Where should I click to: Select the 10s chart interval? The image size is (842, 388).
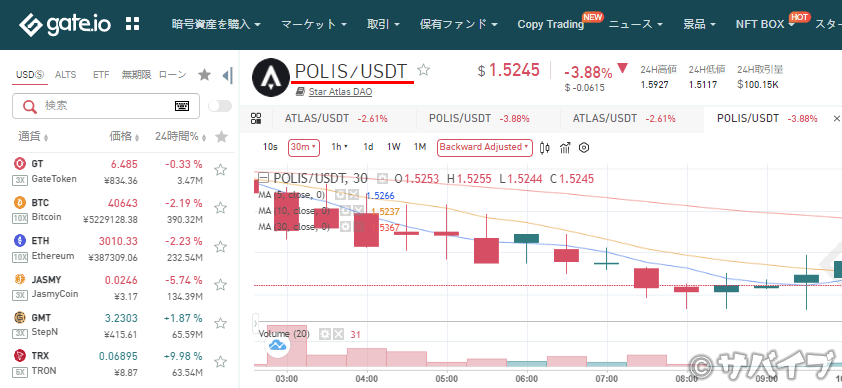pos(270,147)
